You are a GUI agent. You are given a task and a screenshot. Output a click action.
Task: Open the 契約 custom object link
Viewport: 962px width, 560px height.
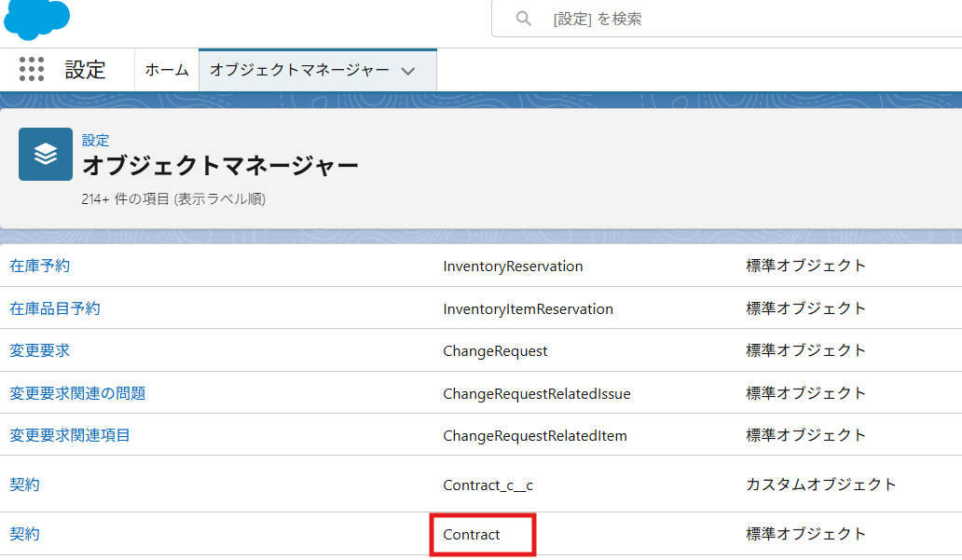(24, 485)
